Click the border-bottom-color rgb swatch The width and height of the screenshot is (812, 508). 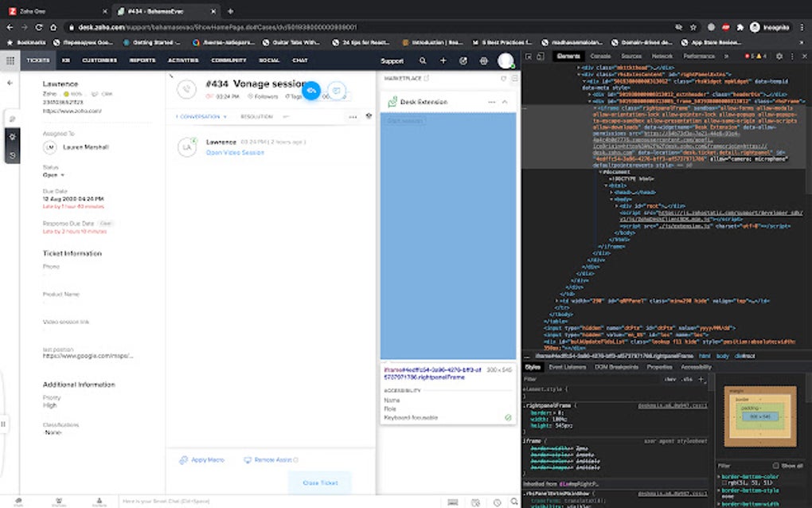(x=724, y=483)
